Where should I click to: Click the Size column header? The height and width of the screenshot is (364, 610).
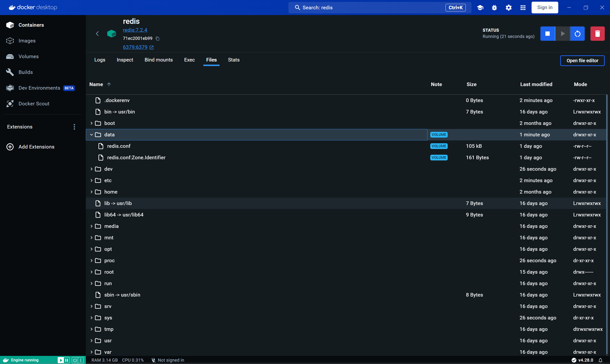(472, 84)
